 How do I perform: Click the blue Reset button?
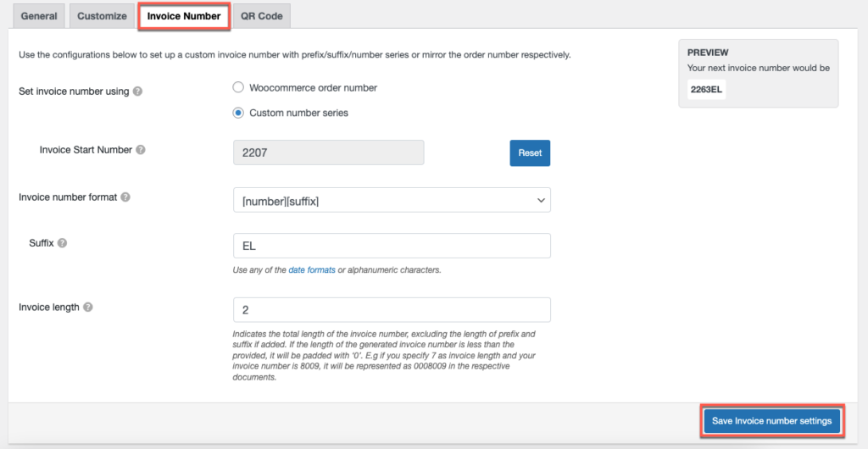(x=530, y=152)
